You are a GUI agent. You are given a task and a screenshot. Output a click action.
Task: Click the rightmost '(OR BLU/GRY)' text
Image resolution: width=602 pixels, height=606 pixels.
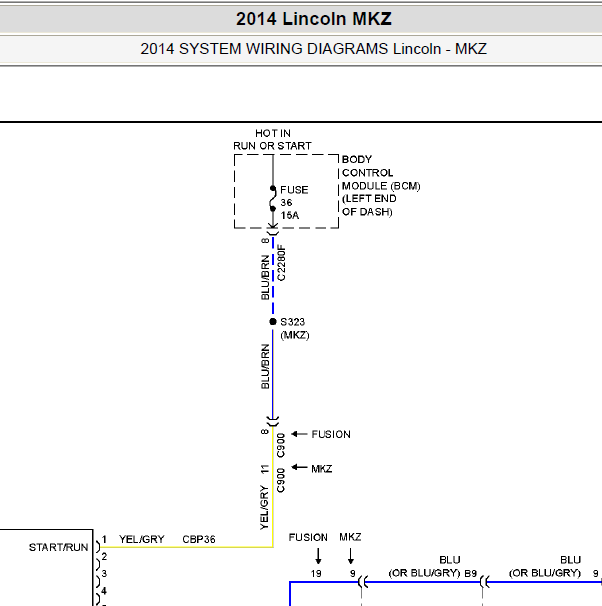(x=545, y=573)
